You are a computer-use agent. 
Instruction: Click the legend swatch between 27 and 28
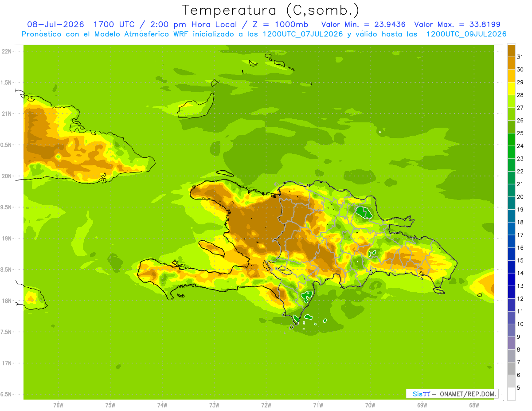coord(511,101)
